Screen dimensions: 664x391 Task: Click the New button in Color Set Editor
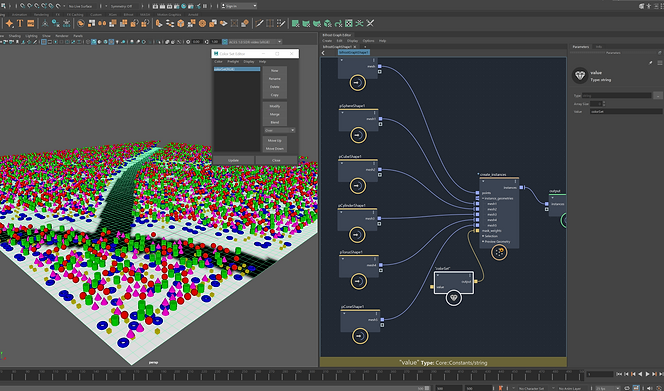click(x=274, y=71)
